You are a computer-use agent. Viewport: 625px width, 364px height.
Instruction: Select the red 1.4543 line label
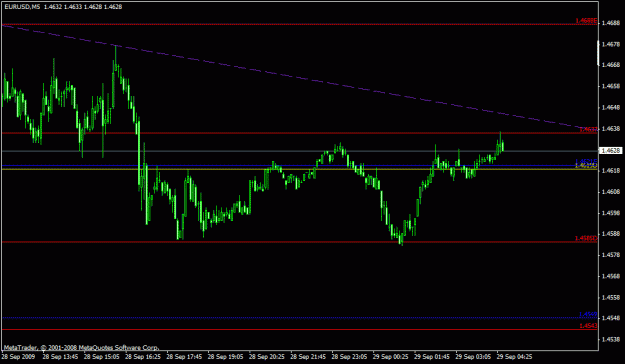(x=588, y=326)
